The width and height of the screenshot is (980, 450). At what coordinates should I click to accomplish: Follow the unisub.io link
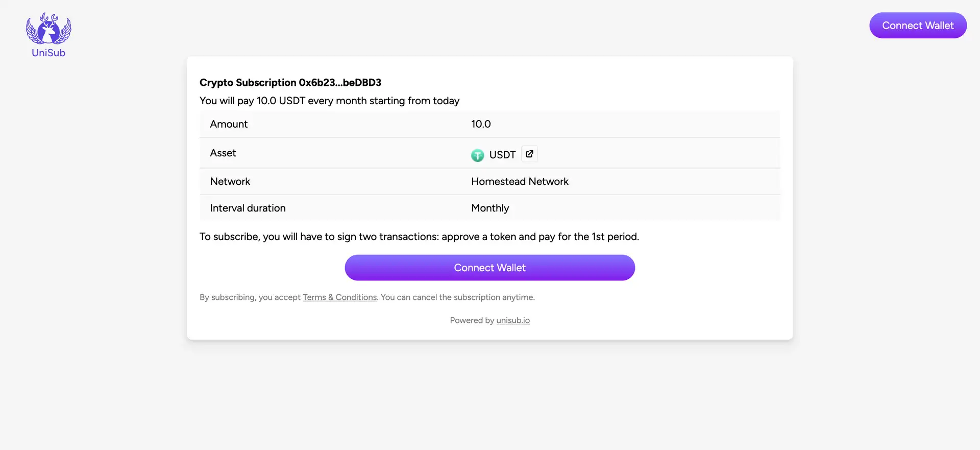[512, 320]
